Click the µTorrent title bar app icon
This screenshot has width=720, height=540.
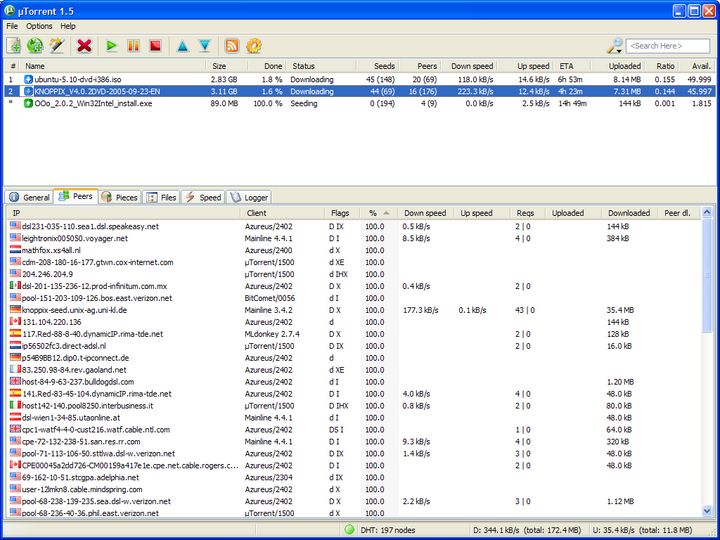click(x=9, y=10)
